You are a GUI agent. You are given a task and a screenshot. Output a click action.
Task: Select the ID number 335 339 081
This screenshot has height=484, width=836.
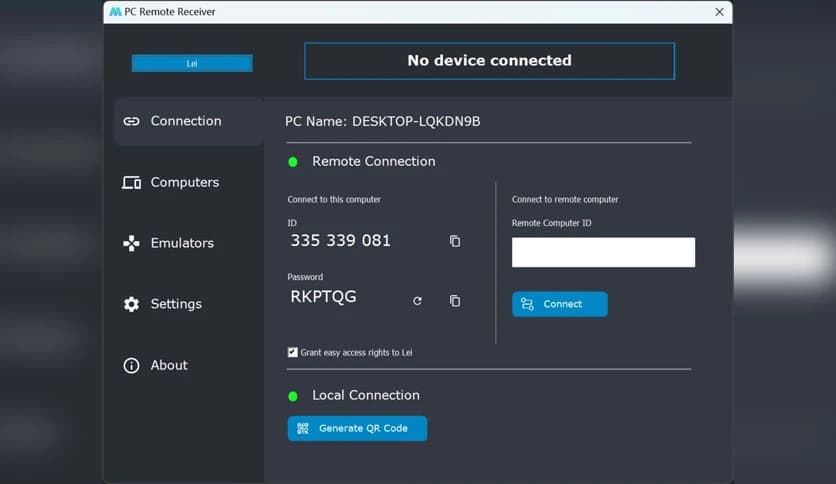[340, 241]
